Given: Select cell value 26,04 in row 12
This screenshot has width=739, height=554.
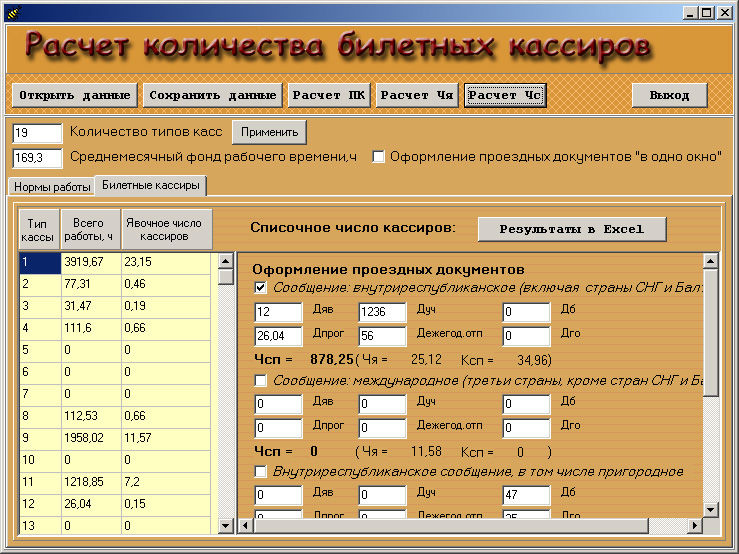Looking at the screenshot, I should [x=91, y=505].
